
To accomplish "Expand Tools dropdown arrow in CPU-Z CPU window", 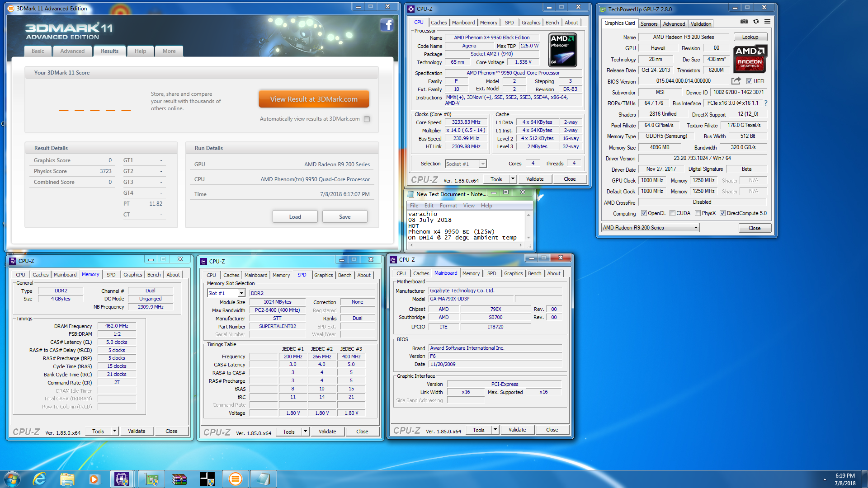I will pyautogui.click(x=513, y=179).
